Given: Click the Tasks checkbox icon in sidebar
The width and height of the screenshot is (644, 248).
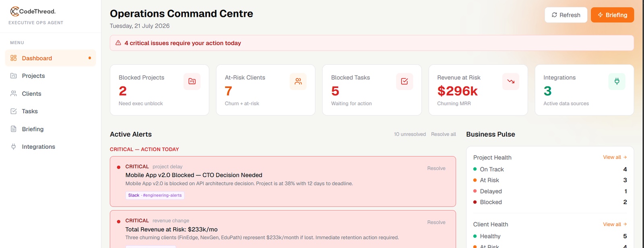Looking at the screenshot, I should [x=14, y=111].
